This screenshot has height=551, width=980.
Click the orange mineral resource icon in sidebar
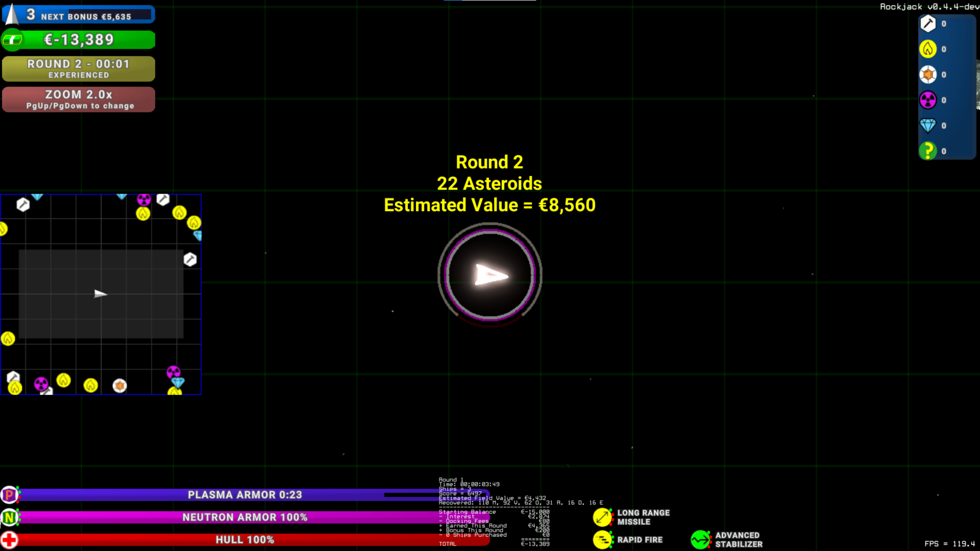[928, 74]
